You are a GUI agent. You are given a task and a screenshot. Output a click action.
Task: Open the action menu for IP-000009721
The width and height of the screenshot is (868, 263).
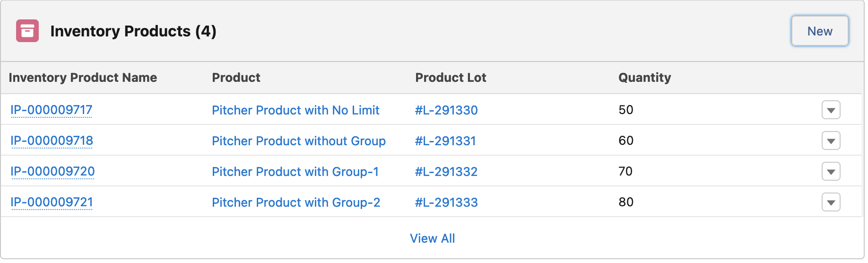[831, 202]
